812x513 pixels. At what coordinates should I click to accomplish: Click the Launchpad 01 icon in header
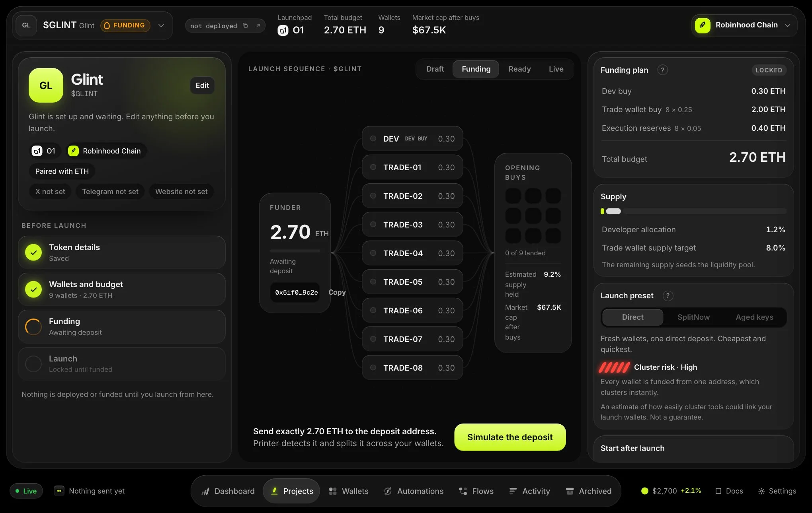coord(283,30)
